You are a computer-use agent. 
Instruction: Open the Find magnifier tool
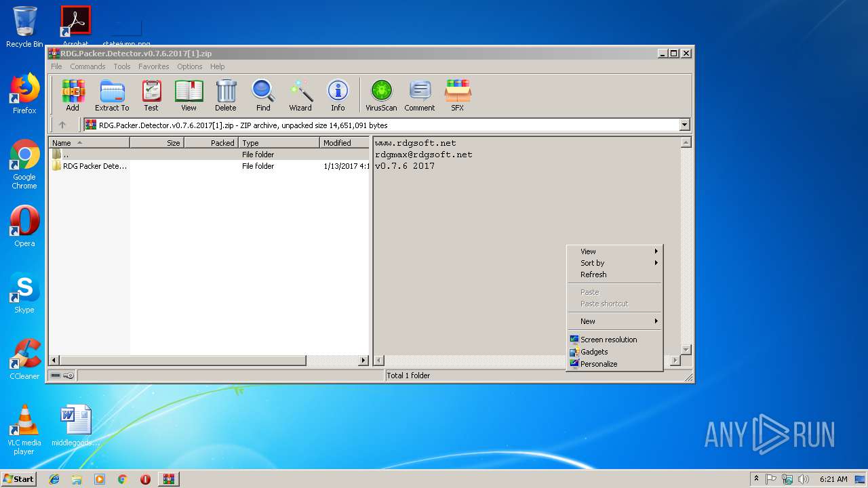[263, 95]
